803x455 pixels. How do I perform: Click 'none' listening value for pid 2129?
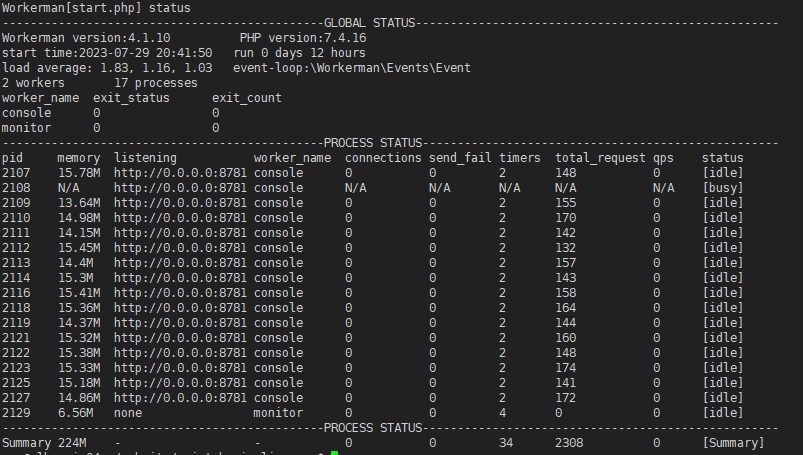(x=128, y=412)
